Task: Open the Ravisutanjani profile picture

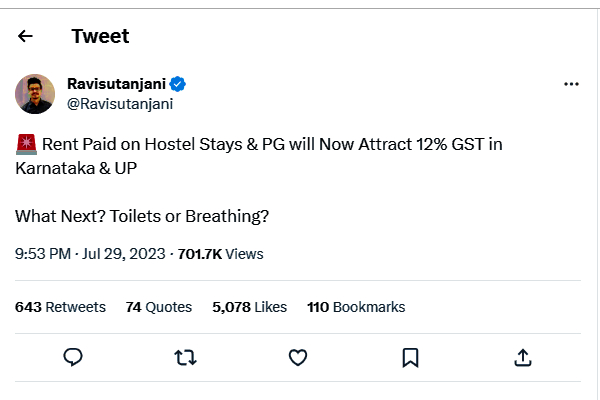Action: tap(35, 93)
